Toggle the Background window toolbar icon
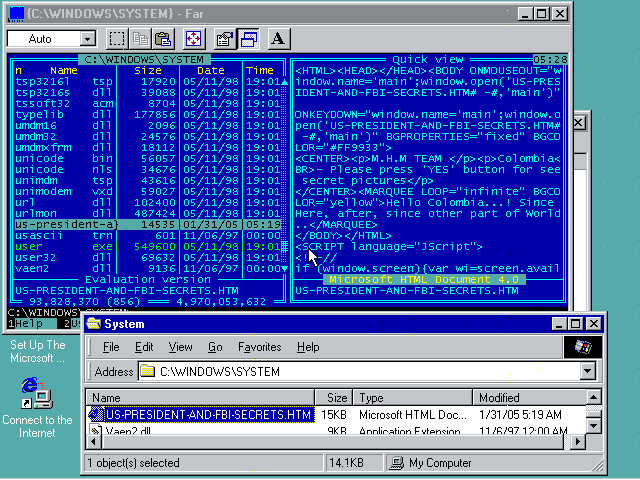 point(249,39)
